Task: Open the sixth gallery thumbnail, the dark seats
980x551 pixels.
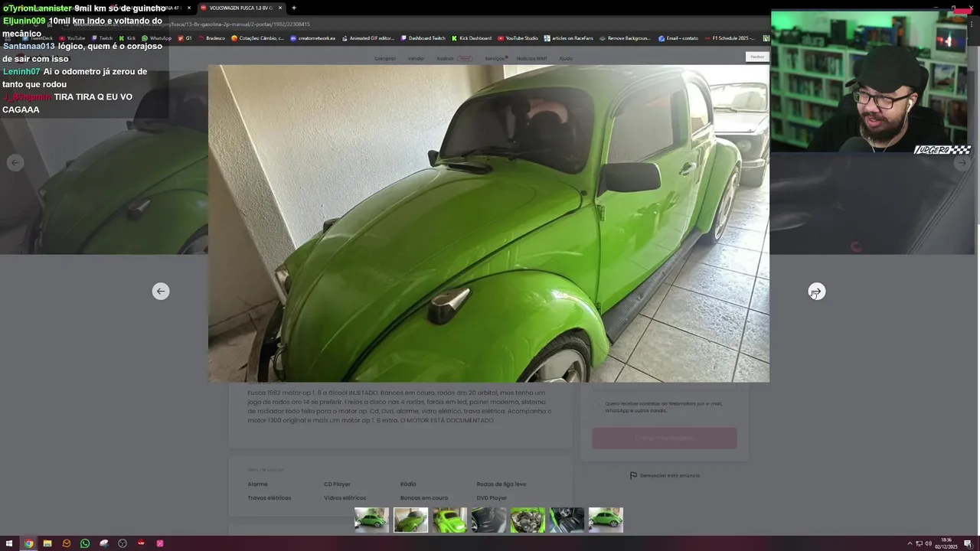Action: pos(567,520)
